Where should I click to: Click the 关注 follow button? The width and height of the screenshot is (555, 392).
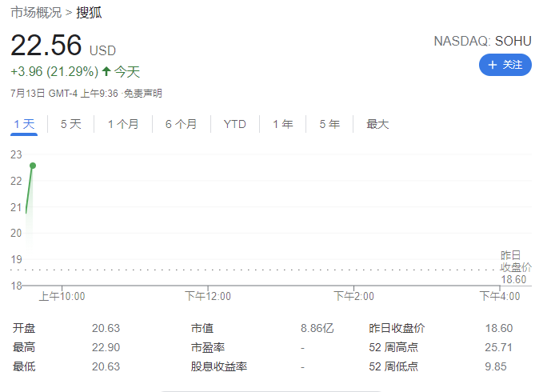coord(505,65)
